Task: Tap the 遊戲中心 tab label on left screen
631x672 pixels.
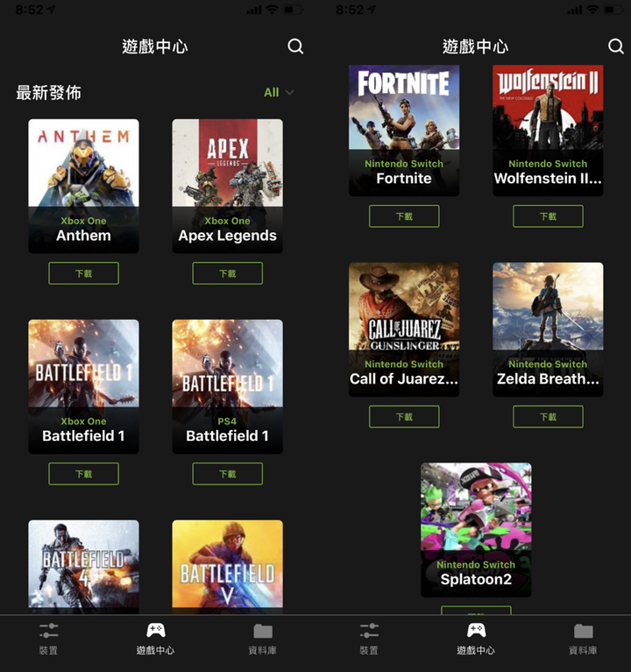Action: point(156,651)
